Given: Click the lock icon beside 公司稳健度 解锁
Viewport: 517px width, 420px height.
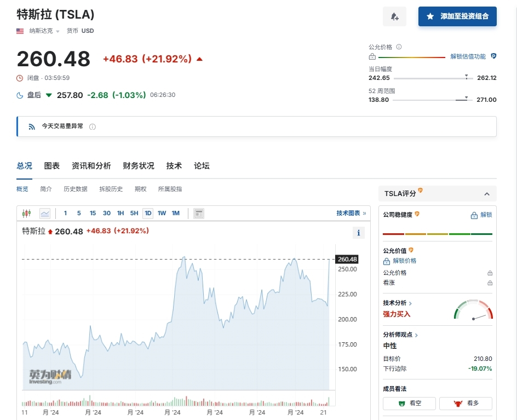Looking at the screenshot, I should (x=474, y=215).
